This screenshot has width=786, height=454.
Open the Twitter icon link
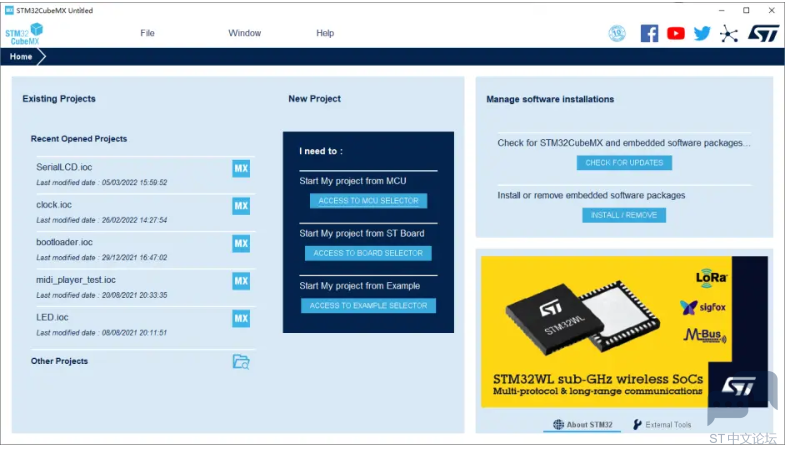pyautogui.click(x=702, y=34)
